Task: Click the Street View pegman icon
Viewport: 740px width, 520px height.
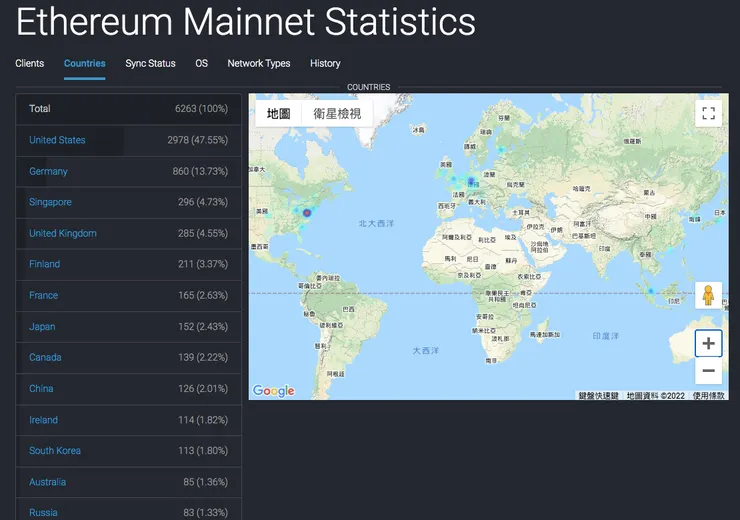Action: tap(708, 295)
